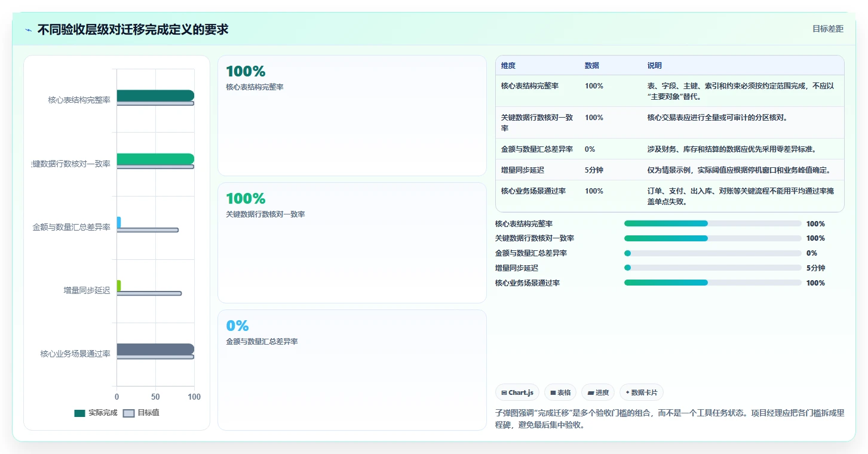Click the teal bar for 核心表结构完整率
This screenshot has height=454, width=868.
tap(155, 96)
